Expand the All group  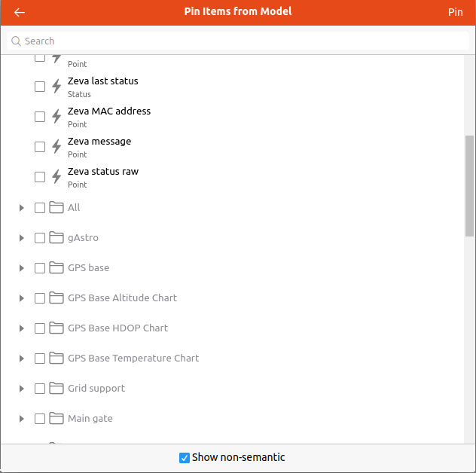tap(22, 208)
